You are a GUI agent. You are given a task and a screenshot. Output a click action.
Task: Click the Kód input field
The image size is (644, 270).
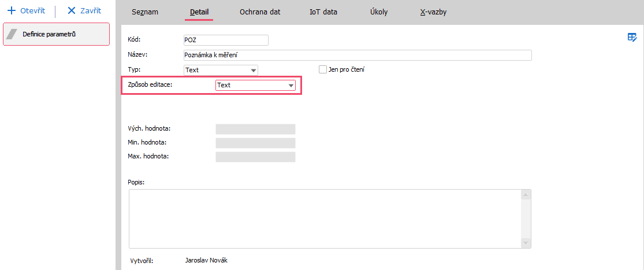coord(225,40)
